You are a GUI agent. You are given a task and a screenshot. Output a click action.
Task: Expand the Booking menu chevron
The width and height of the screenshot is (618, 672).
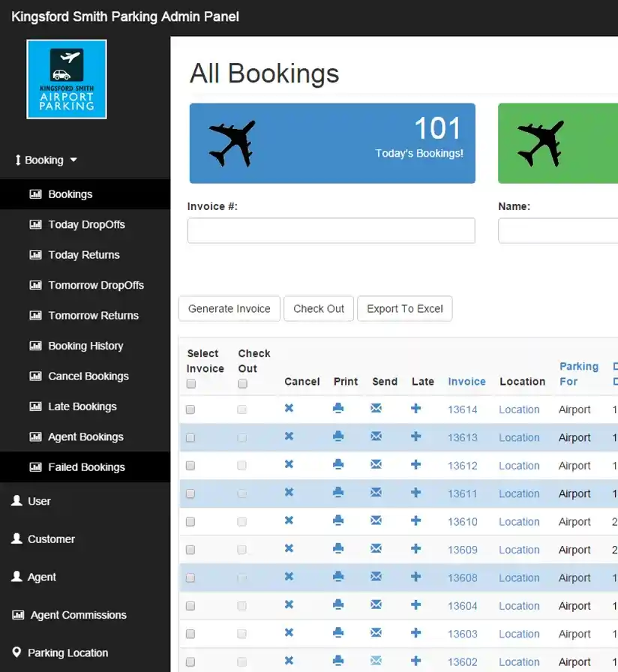point(72,160)
